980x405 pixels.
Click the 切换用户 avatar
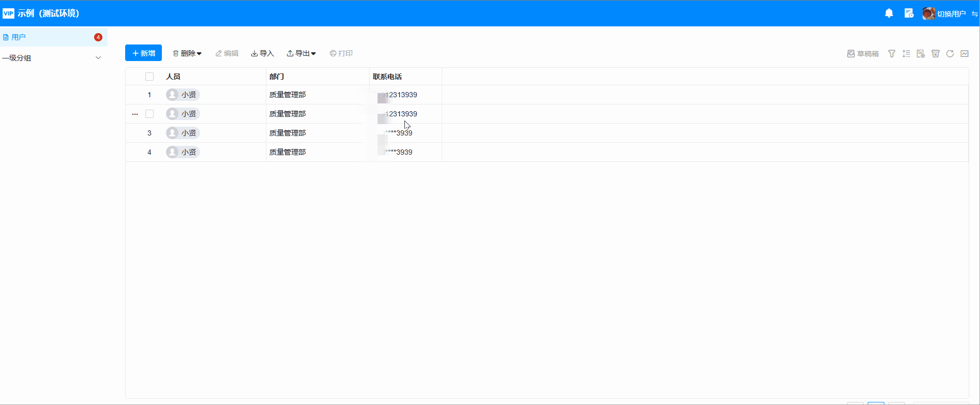928,13
